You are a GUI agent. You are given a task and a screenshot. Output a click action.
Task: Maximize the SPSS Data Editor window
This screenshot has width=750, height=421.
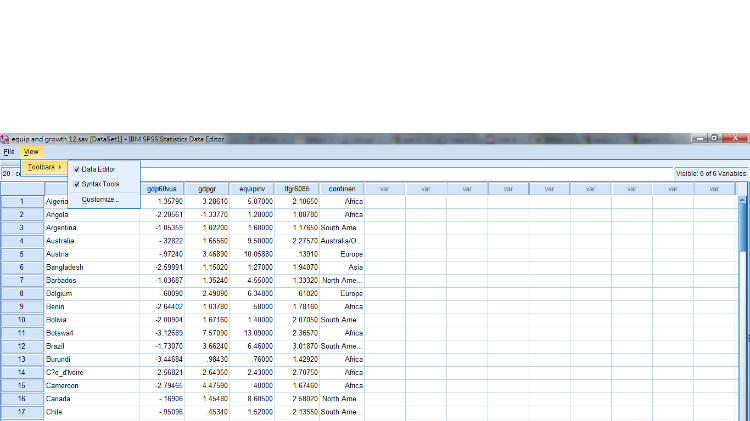coord(716,137)
